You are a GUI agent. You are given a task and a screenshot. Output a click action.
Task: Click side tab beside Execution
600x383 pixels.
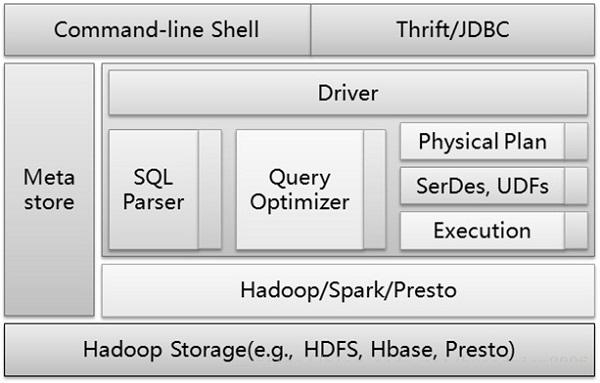pyautogui.click(x=576, y=231)
